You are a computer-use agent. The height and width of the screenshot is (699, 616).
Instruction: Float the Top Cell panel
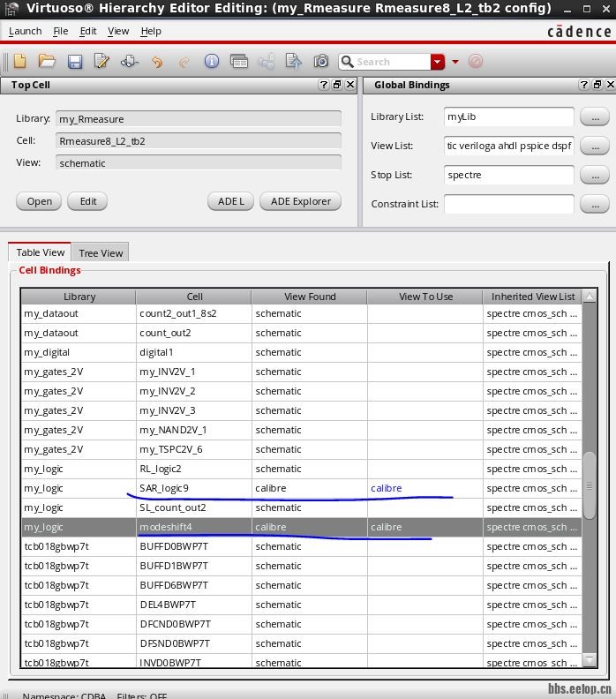point(337,85)
